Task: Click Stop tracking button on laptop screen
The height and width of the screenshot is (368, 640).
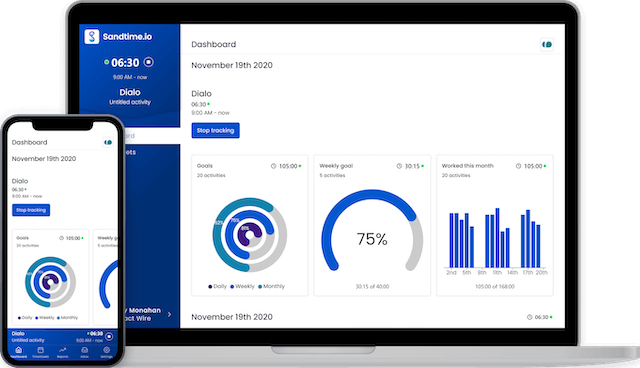Action: [216, 131]
